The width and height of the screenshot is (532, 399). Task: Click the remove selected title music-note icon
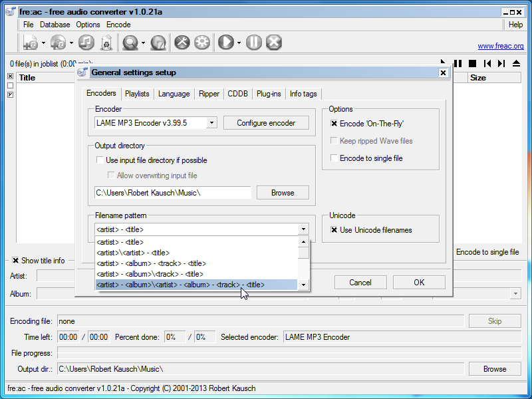85,43
